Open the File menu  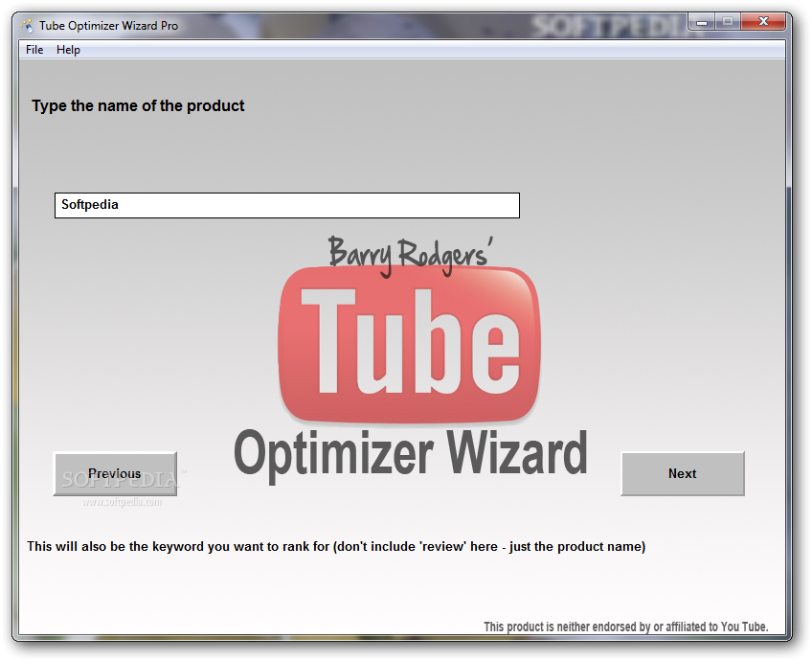(34, 50)
